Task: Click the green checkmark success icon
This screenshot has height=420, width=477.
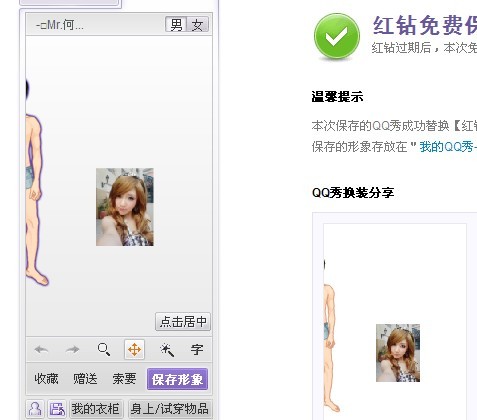Action: pyautogui.click(x=337, y=36)
